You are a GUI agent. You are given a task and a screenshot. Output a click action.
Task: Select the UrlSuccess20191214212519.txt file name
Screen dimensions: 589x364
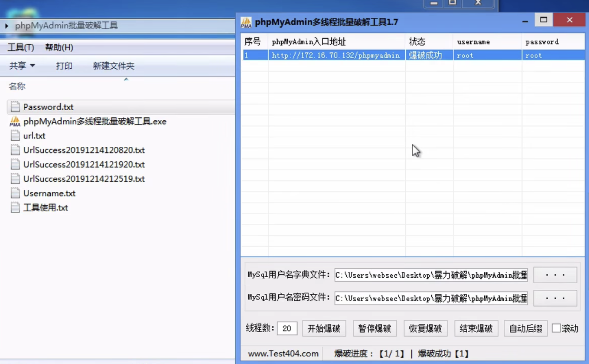tap(84, 179)
